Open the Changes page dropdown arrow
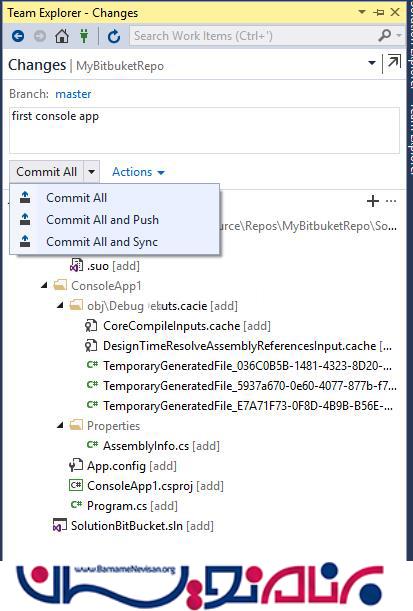Image resolution: width=413 pixels, height=611 pixels. (x=372, y=63)
